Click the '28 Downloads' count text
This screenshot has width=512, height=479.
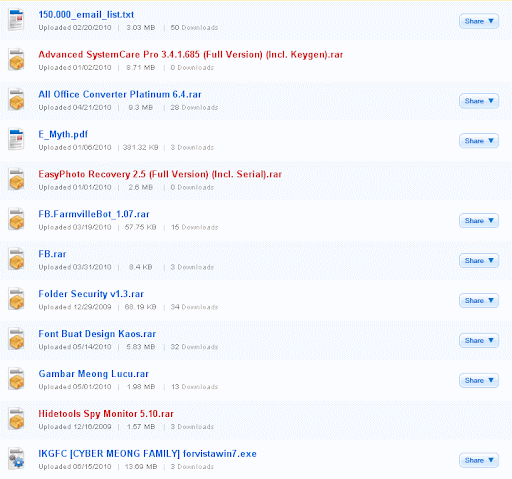pos(194,108)
